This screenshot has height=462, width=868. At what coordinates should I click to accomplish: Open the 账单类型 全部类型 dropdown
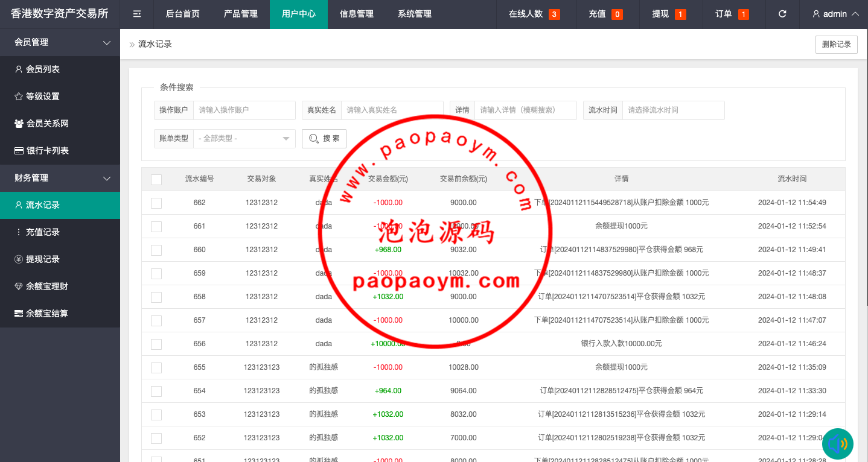tap(244, 139)
